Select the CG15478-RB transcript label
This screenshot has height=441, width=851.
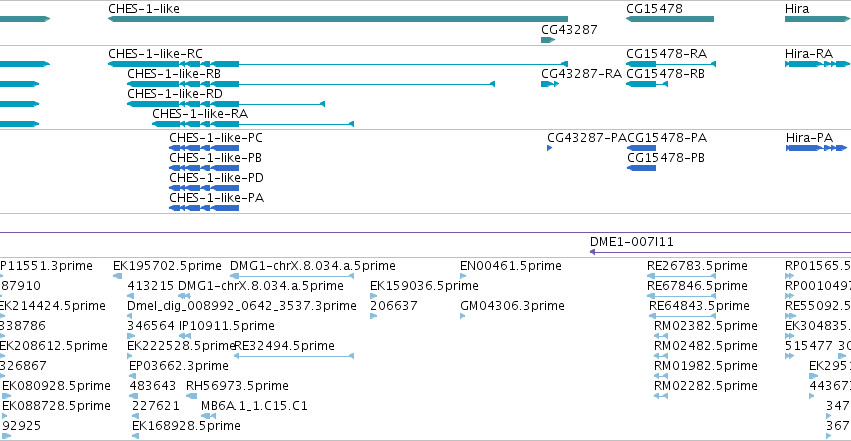pos(665,74)
